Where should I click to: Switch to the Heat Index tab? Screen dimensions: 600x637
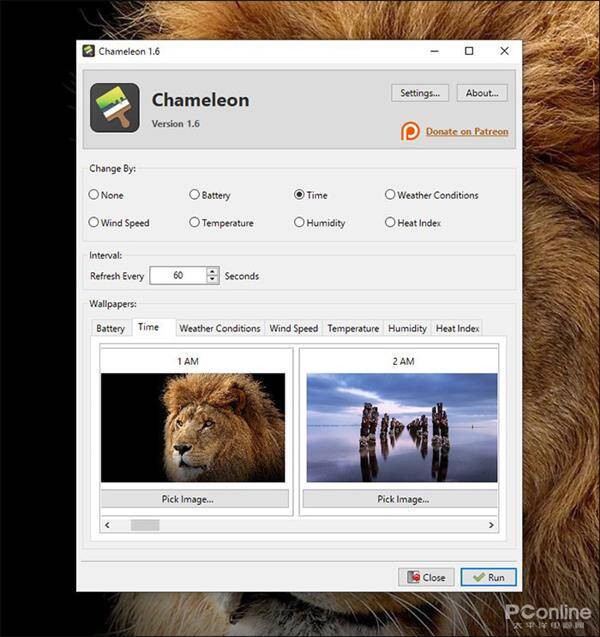(457, 328)
